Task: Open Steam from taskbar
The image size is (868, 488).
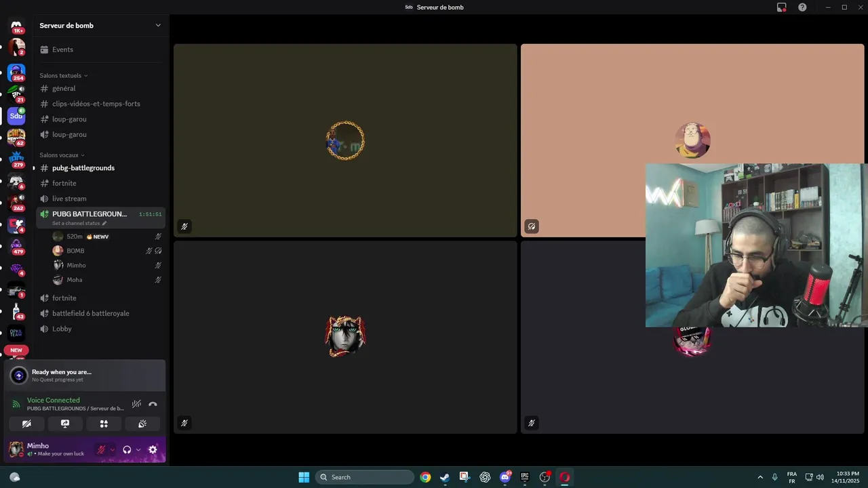Action: tap(445, 477)
